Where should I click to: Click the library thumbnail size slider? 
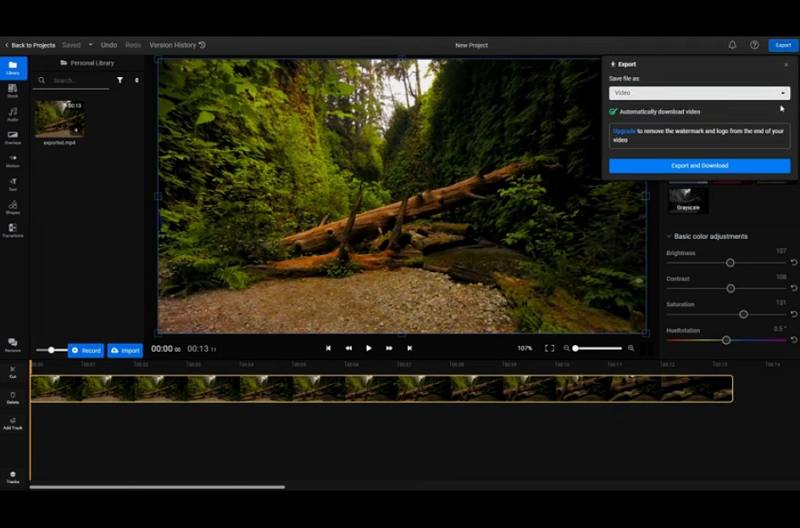coord(51,350)
